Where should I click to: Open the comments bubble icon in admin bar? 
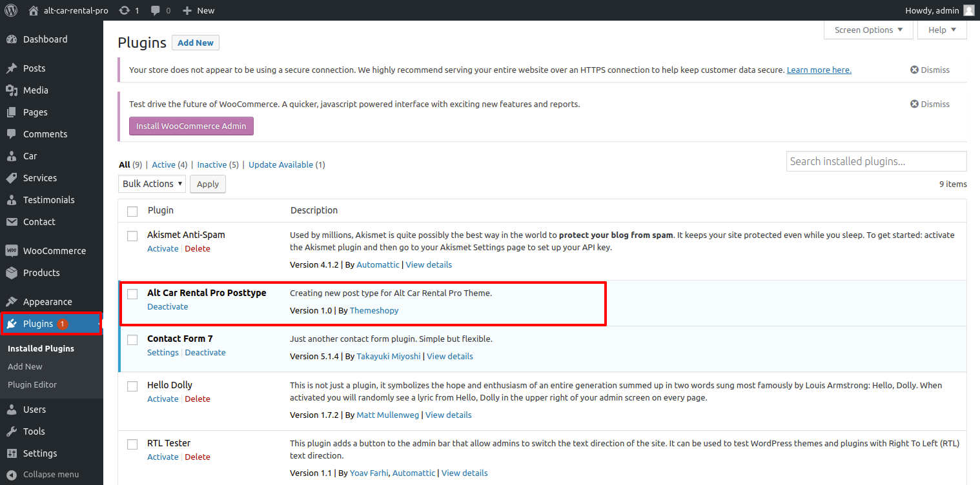coord(156,10)
